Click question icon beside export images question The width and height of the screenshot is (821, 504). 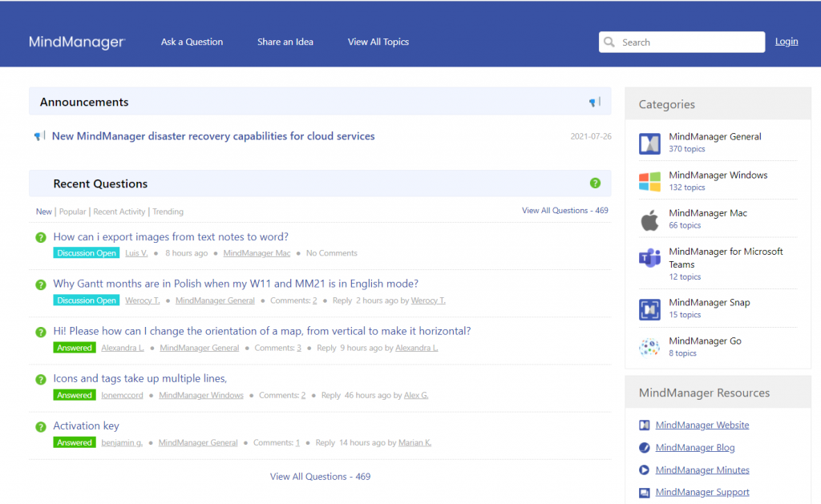click(41, 238)
